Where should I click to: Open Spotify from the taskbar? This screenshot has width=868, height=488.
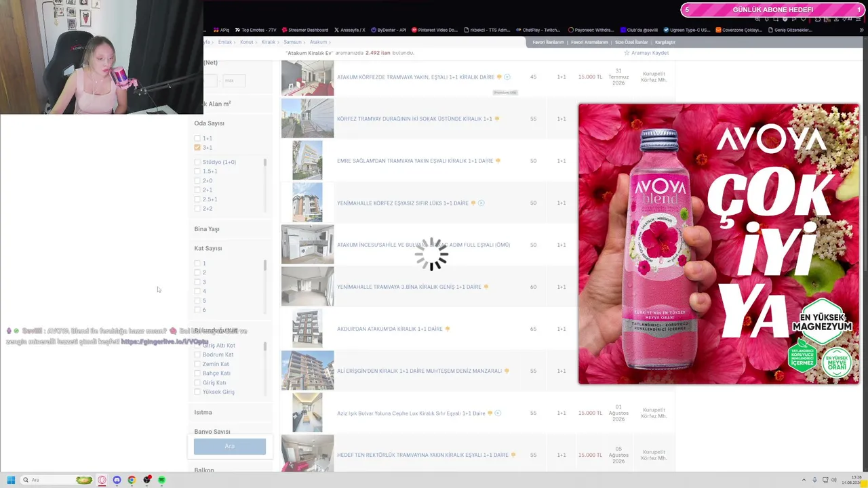(161, 480)
